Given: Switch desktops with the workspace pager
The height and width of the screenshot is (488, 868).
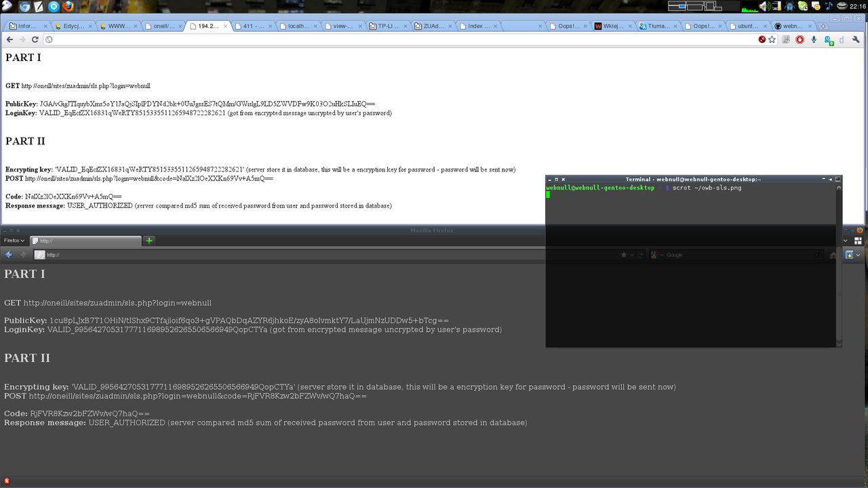Looking at the screenshot, I should pyautogui.click(x=704, y=6).
